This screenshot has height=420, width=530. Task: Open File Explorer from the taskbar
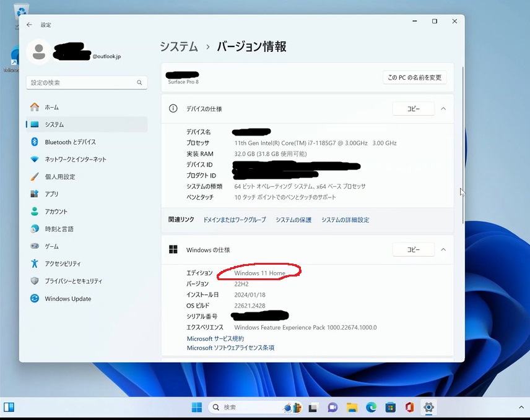pos(352,408)
